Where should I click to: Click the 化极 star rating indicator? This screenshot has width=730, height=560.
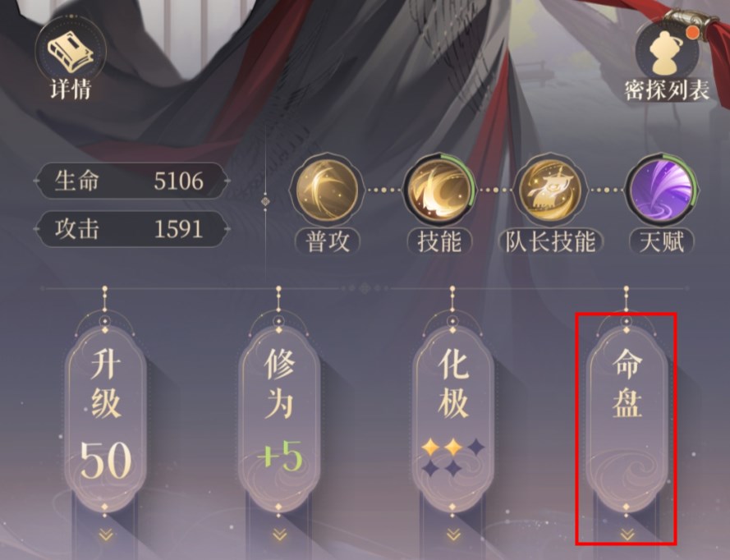tap(452, 457)
